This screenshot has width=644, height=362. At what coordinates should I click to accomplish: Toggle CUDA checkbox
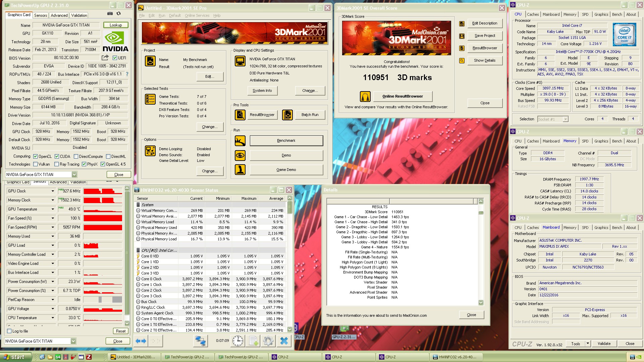pos(57,157)
